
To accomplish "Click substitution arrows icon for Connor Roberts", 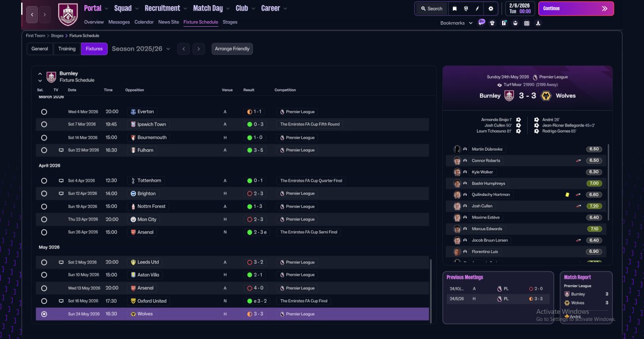I will click(579, 161).
